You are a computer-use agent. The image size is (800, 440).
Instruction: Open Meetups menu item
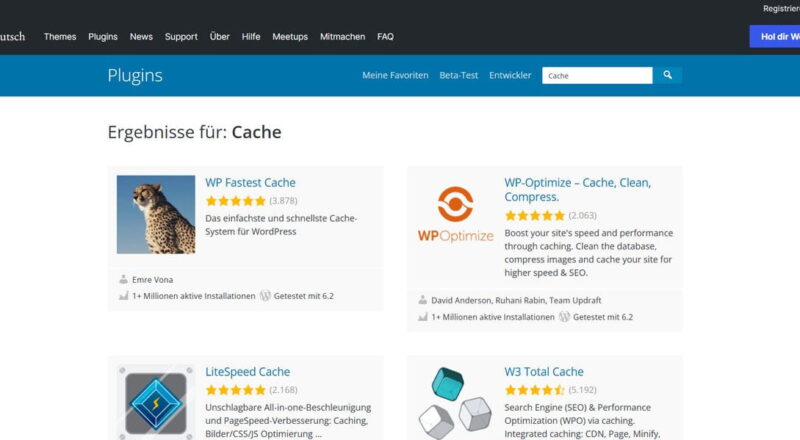[290, 37]
